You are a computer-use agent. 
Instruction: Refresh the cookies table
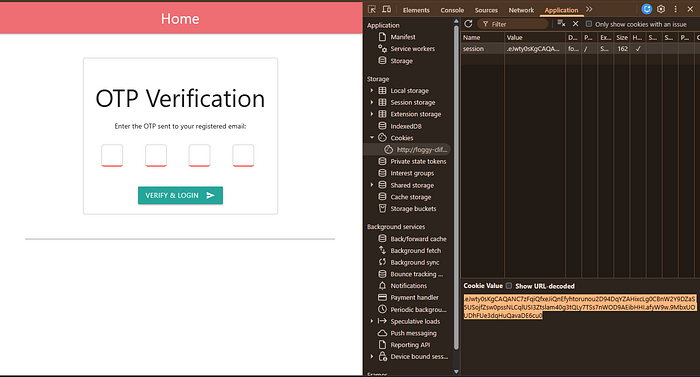coord(468,24)
